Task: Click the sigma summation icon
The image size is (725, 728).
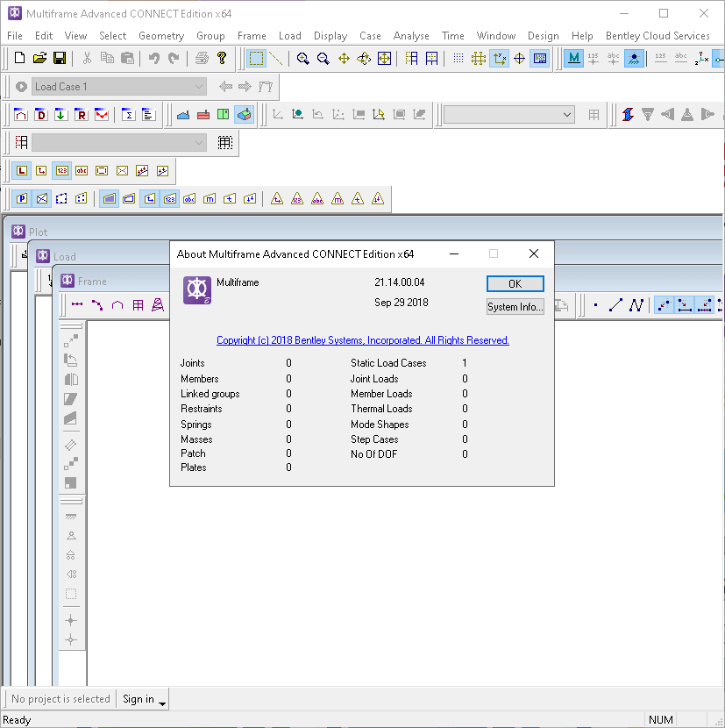Action: [x=128, y=115]
